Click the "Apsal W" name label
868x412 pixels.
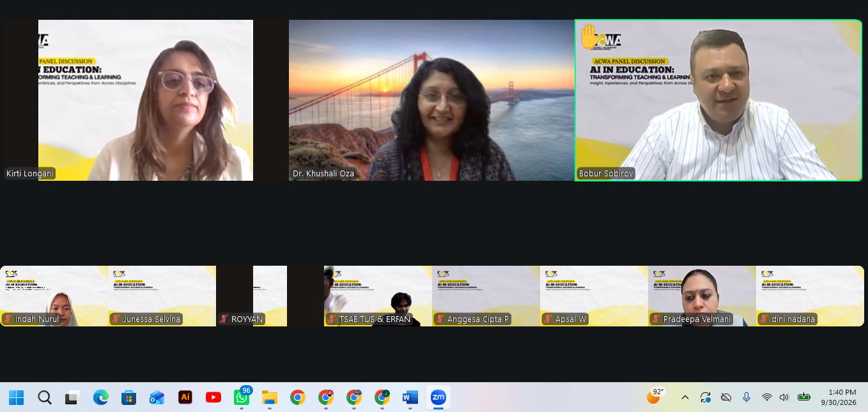pos(571,319)
